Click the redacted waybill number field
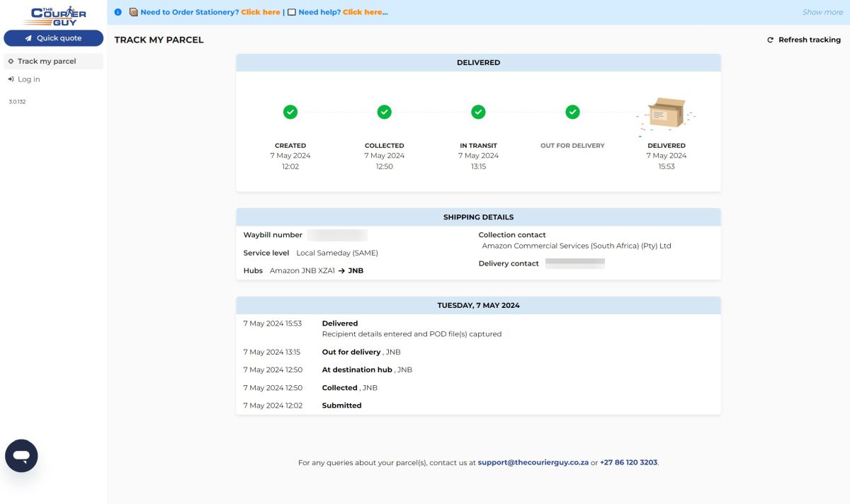 (337, 235)
